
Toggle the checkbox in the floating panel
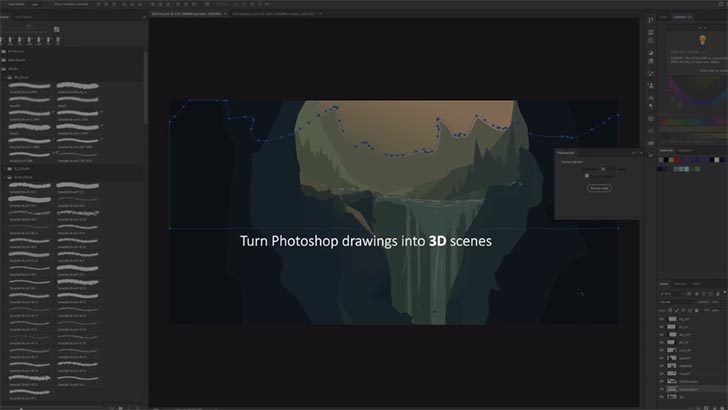pyautogui.click(x=586, y=176)
